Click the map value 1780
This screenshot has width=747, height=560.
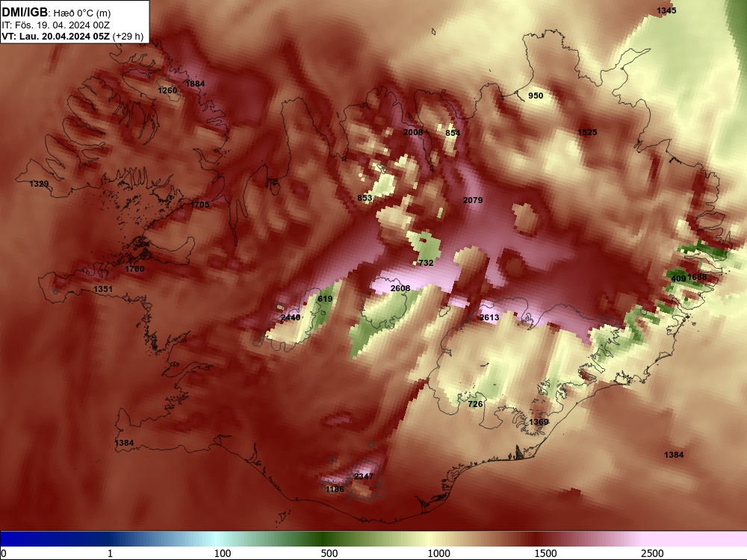134,269
